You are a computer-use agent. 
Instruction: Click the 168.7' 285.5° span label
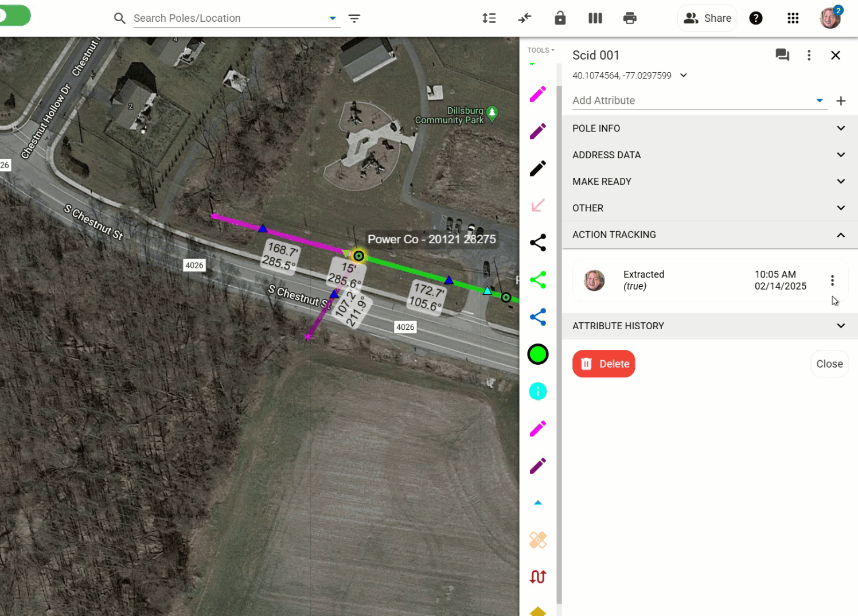tap(280, 256)
